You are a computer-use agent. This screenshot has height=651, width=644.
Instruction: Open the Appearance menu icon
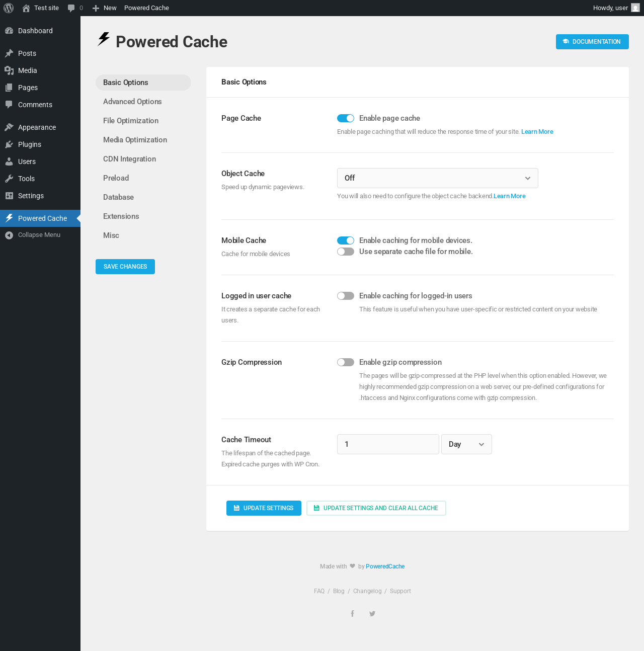tap(9, 127)
